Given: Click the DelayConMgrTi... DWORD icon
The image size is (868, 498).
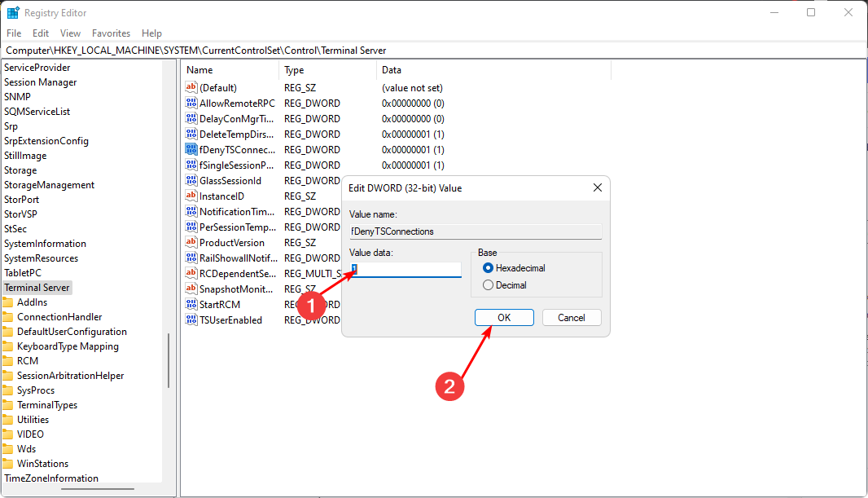Looking at the screenshot, I should click(191, 118).
